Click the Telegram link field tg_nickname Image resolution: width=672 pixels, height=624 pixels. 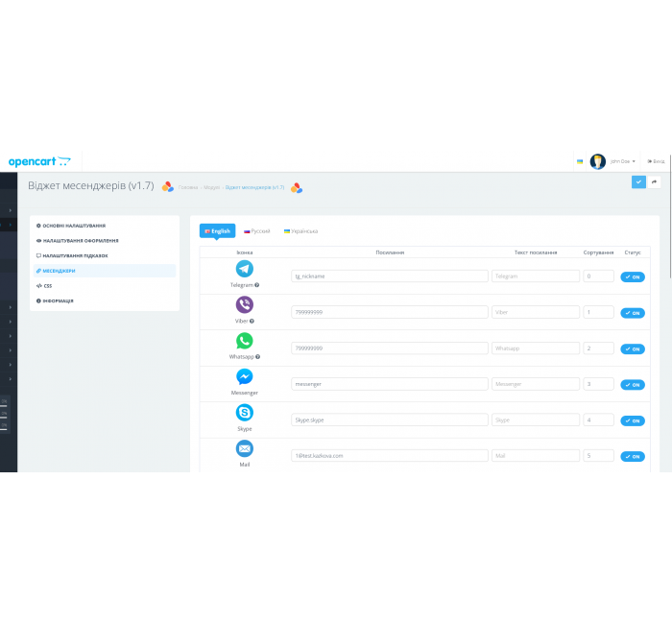point(390,276)
